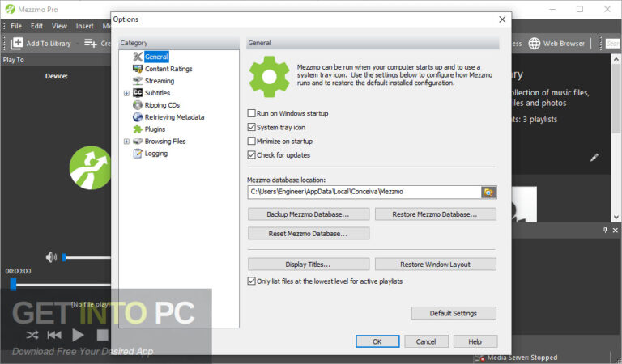Click main window scrollbar up arrow
The width and height of the screenshot is (622, 364).
[616, 59]
